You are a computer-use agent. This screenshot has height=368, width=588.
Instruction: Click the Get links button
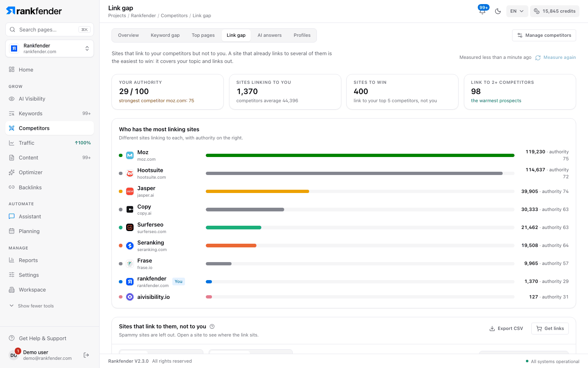550,328
